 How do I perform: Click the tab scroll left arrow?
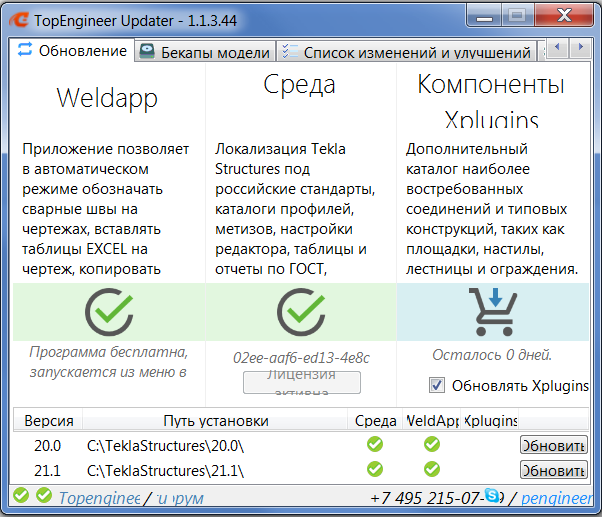pyautogui.click(x=557, y=47)
